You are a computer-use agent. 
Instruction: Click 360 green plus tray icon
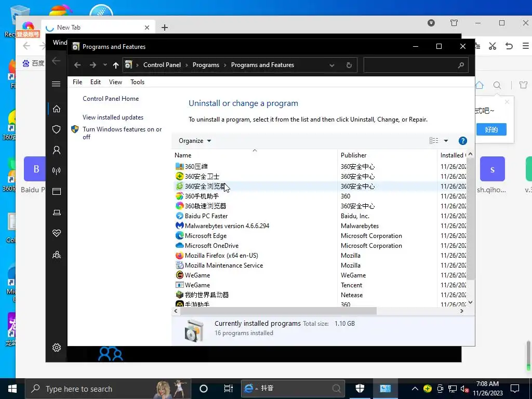(x=428, y=389)
